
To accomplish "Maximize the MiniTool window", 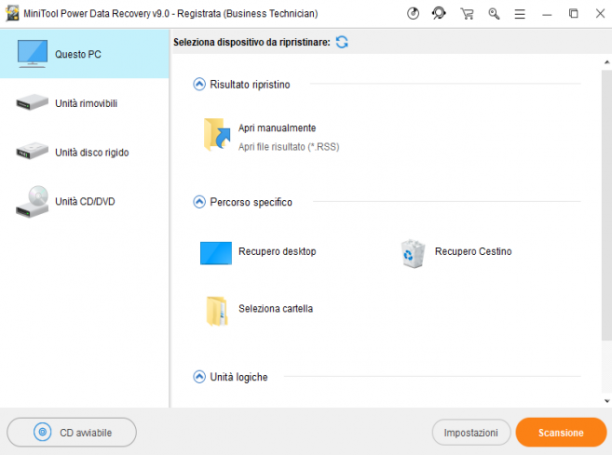I will pos(573,14).
